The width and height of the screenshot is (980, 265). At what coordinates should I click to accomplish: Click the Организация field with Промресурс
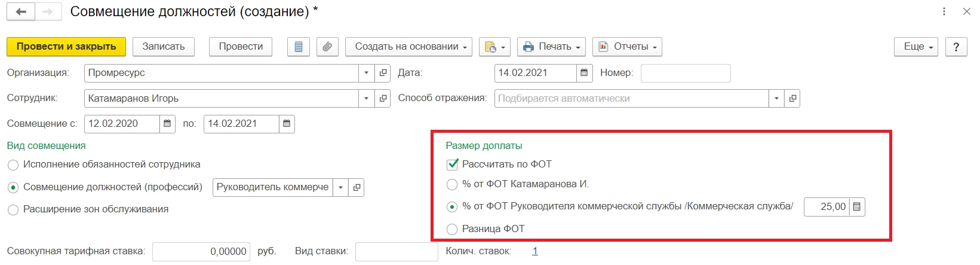(x=222, y=73)
